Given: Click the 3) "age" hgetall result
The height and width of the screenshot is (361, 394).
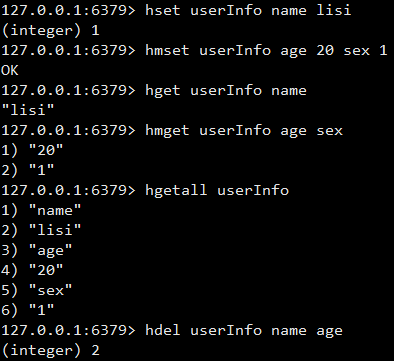Looking at the screenshot, I should point(37,250).
